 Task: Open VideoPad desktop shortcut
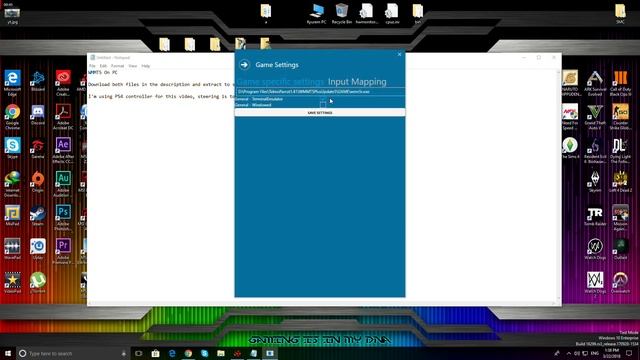(12, 282)
